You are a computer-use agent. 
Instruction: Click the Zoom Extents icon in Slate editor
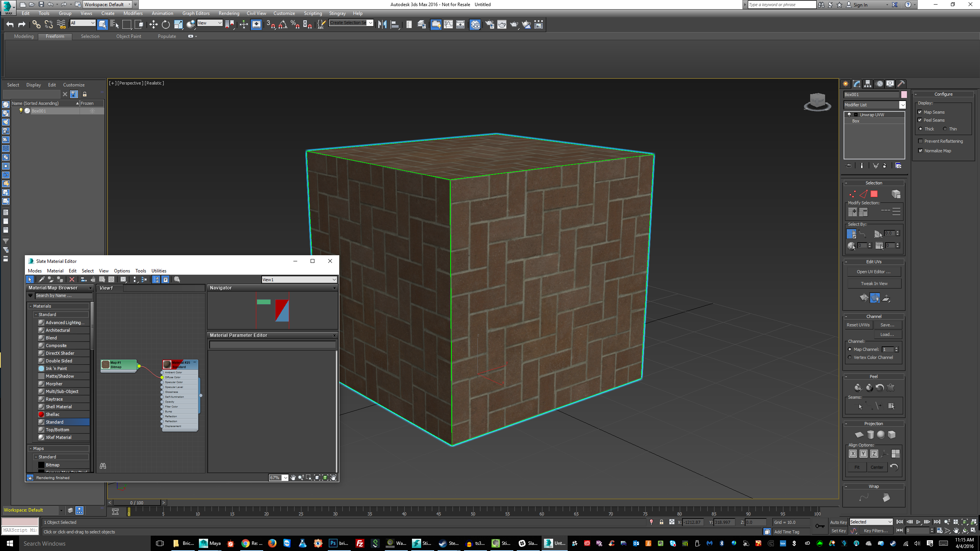(317, 478)
